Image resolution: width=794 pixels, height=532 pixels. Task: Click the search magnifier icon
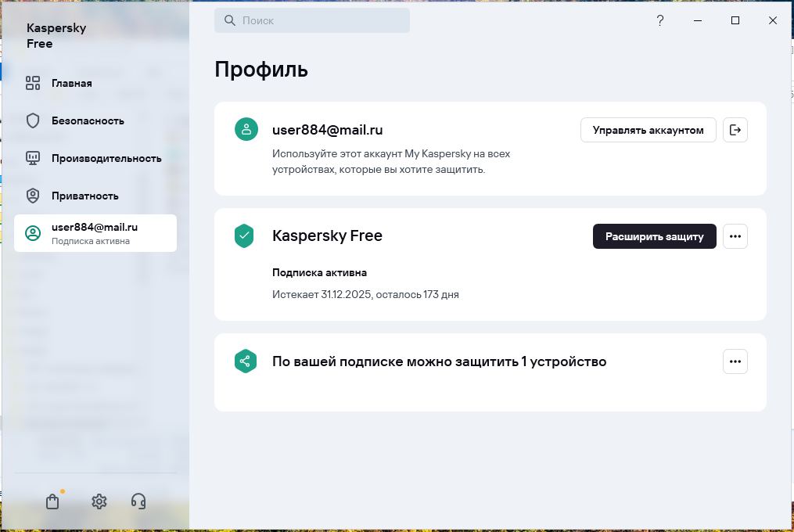tap(230, 21)
